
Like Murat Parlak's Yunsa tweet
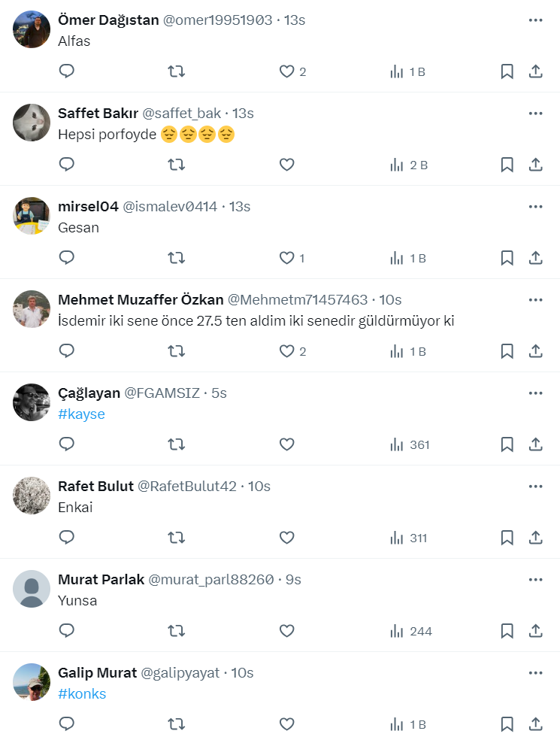pos(286,631)
